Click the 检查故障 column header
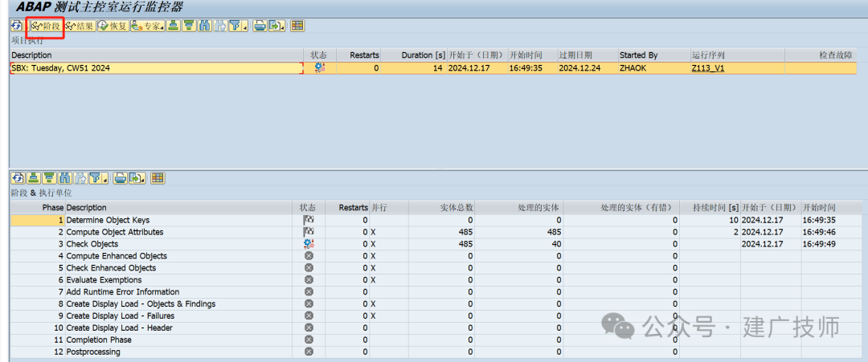Viewport: 868px width, 362px height. [x=821, y=55]
